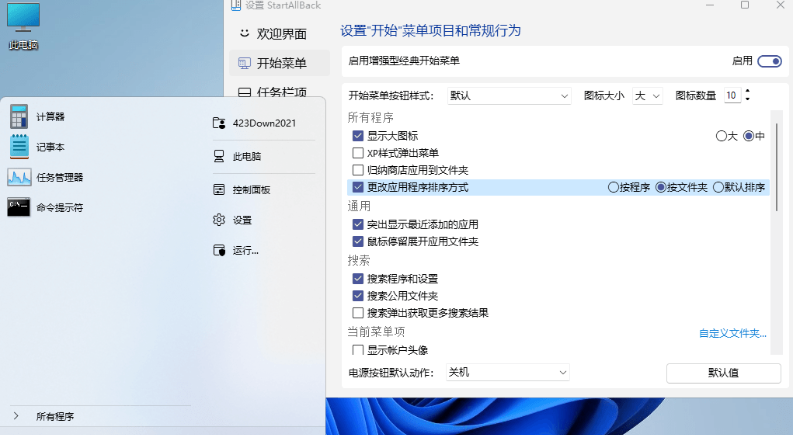
Task: Switch to the 任务栏项 section
Action: [279, 92]
